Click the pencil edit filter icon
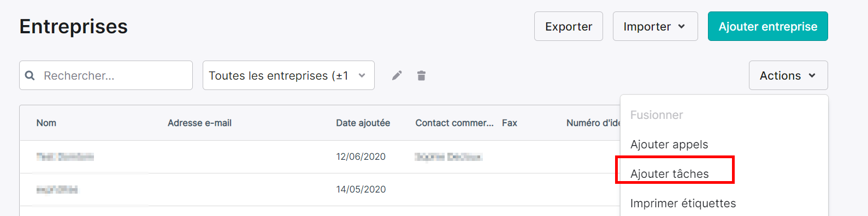Screen dimensions: 868x216 (397, 75)
